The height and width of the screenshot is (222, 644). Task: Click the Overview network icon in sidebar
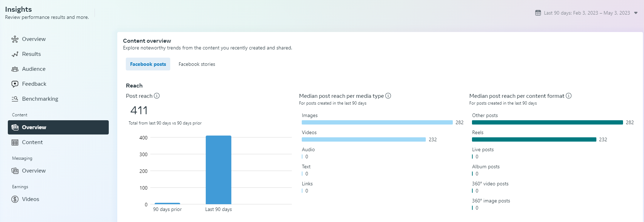click(15, 39)
